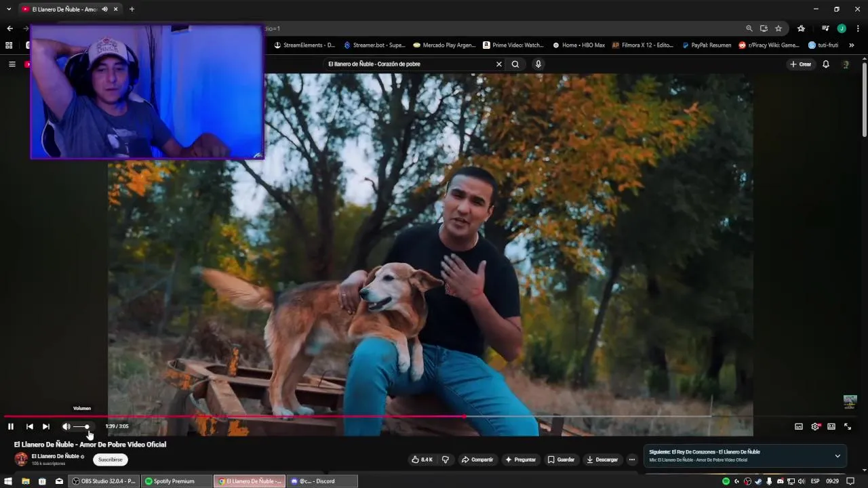Open r/Piracy Wiki bookmark
868x488 pixels.
tap(769, 45)
